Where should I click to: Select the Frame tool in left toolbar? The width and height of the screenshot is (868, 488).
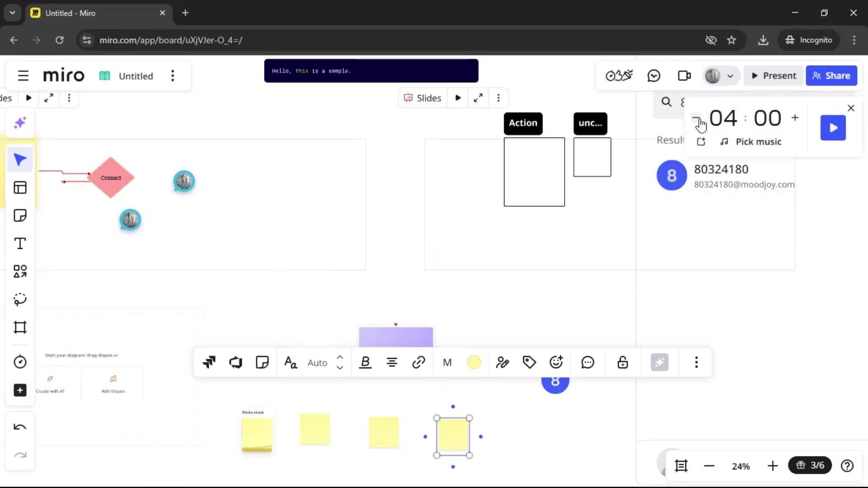pyautogui.click(x=20, y=327)
